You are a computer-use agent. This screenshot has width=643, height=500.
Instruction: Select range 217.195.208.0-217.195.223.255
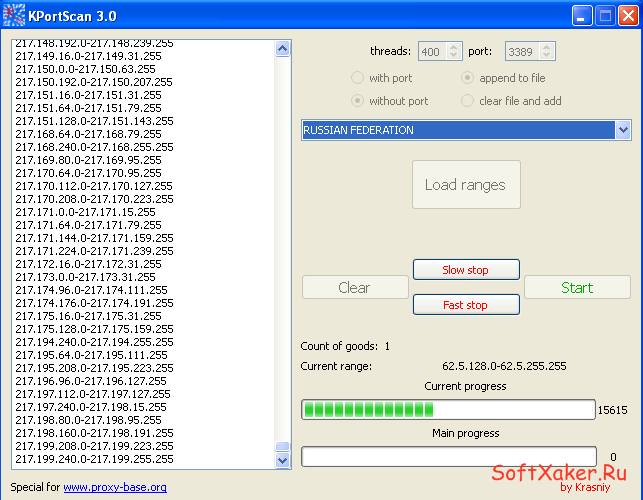coord(94,368)
